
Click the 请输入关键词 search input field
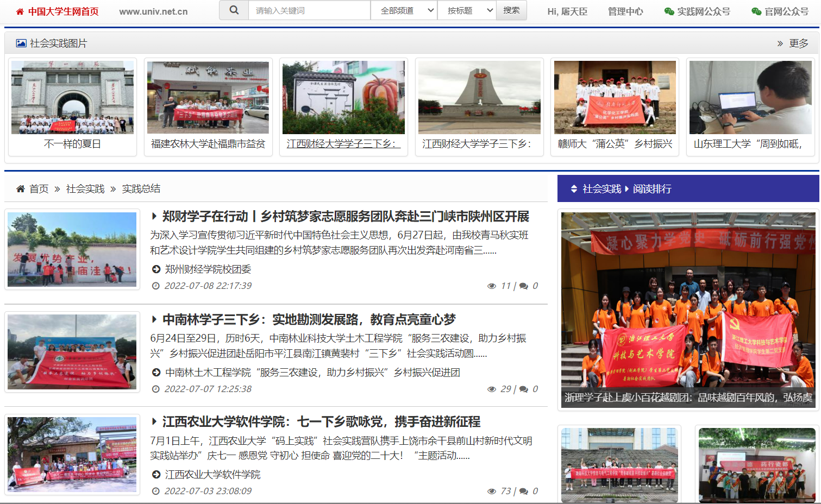coord(309,10)
